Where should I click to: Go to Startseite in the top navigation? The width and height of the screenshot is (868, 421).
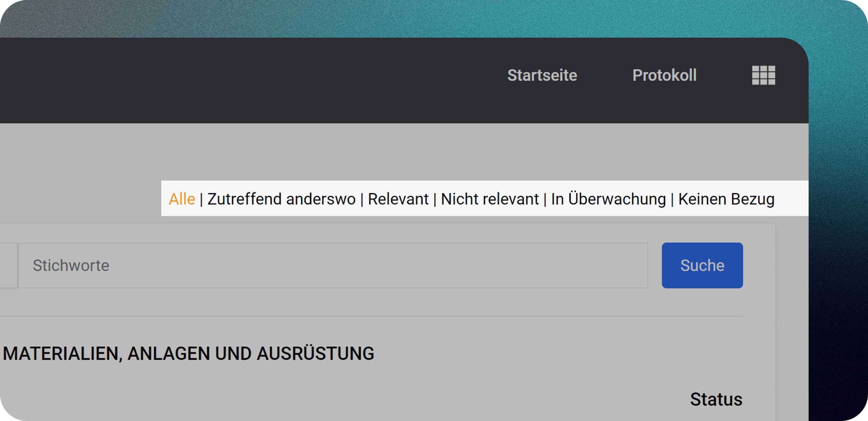[542, 75]
